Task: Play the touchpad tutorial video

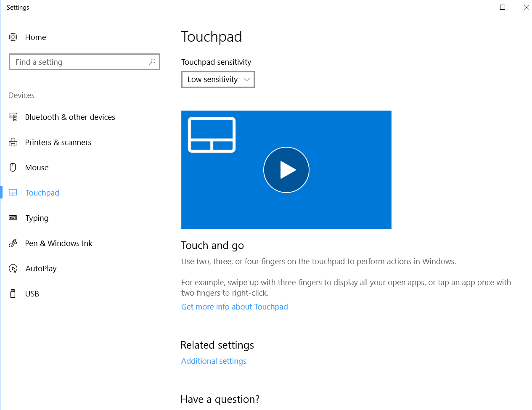Action: pyautogui.click(x=286, y=170)
